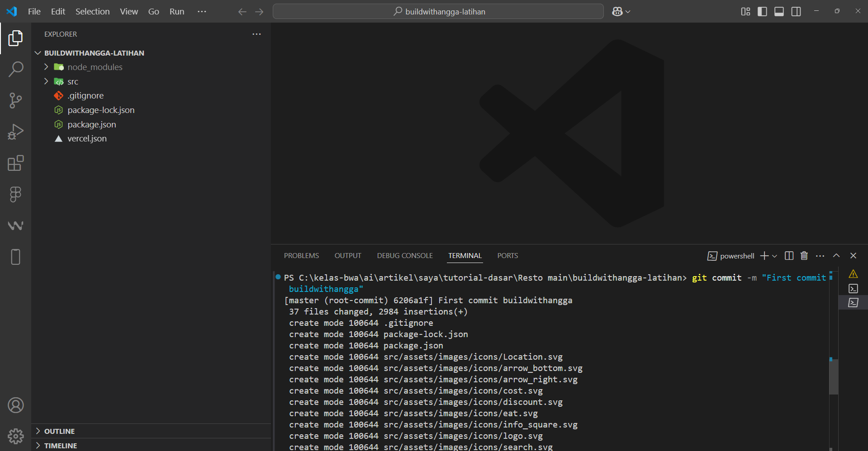This screenshot has width=868, height=451.
Task: Switch to the DEBUG CONSOLE tab
Action: click(405, 256)
